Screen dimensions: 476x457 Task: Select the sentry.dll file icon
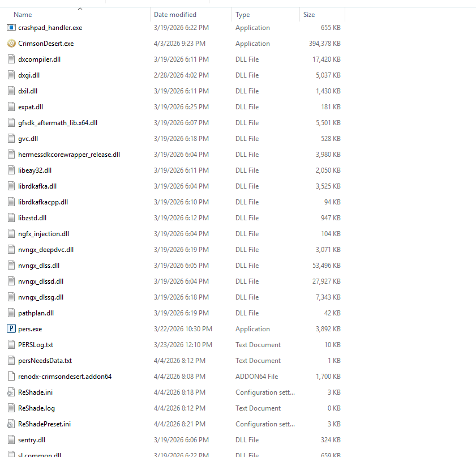tap(11, 439)
